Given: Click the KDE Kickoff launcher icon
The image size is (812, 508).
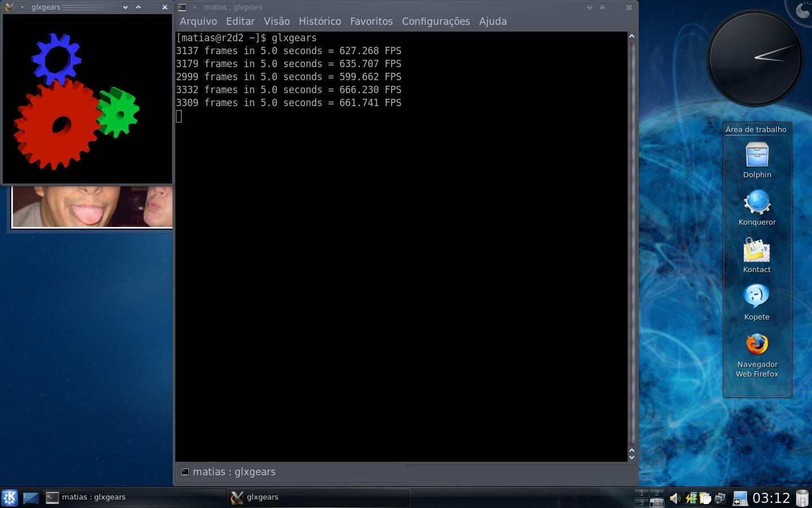Looking at the screenshot, I should tap(10, 497).
